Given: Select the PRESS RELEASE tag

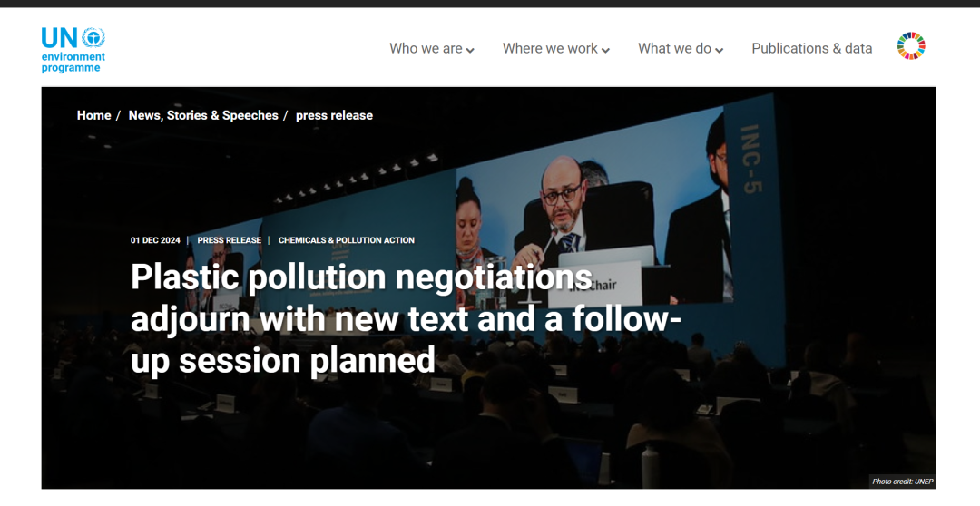Looking at the screenshot, I should click(x=229, y=240).
